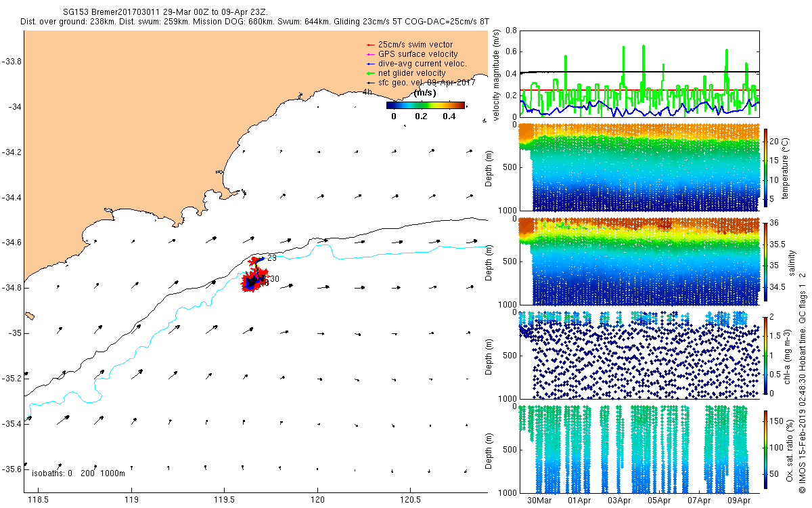The width and height of the screenshot is (812, 508).
Task: Click the sfc geo. vel. legend entry
Action: tap(420, 83)
